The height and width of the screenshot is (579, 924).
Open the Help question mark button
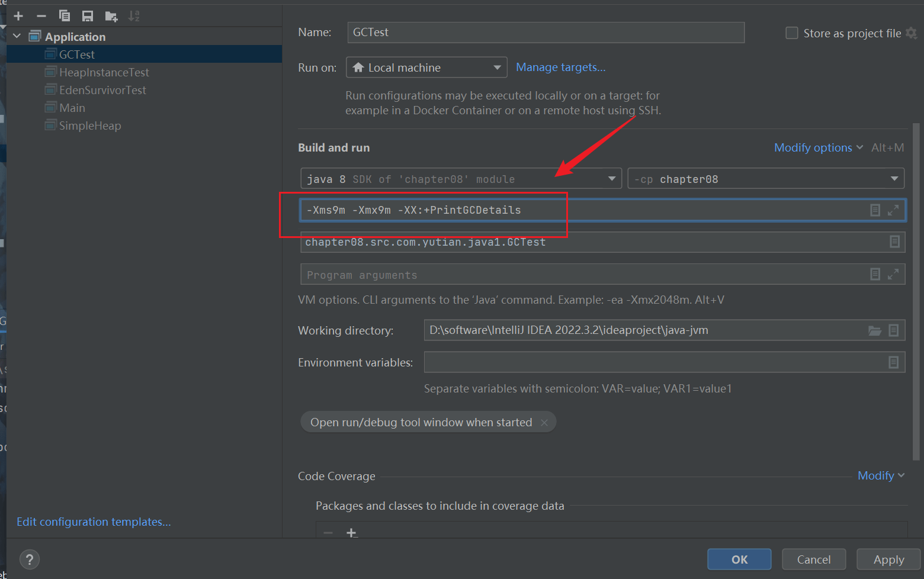(30, 559)
